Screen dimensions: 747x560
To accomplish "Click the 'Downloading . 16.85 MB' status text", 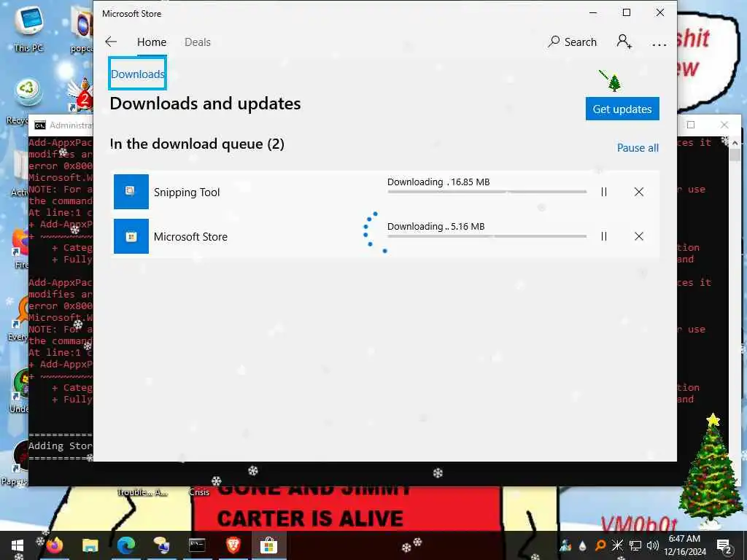I will click(x=438, y=182).
